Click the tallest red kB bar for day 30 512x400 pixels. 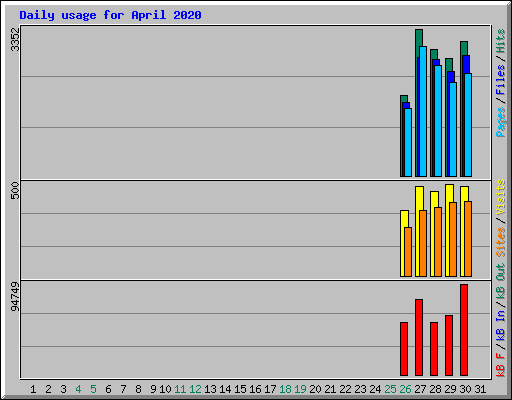pos(464,330)
